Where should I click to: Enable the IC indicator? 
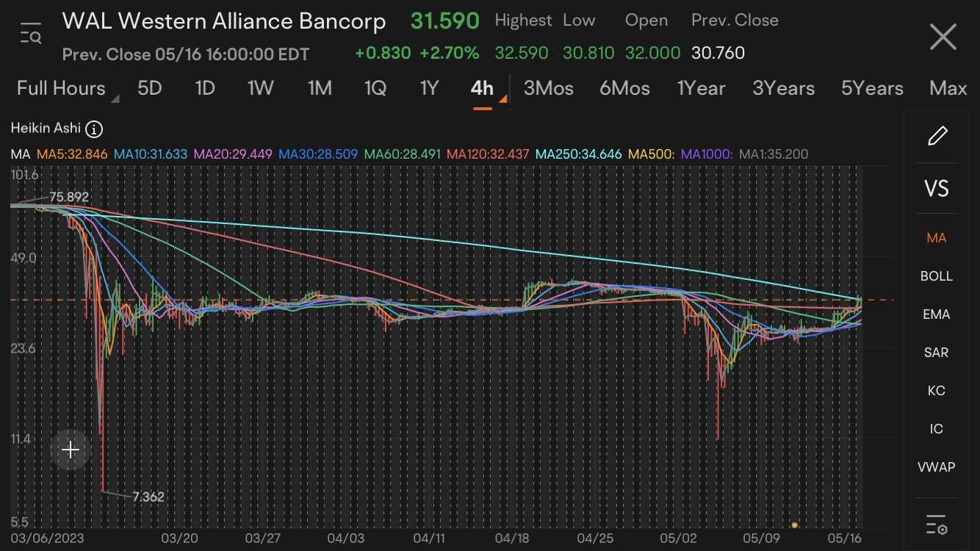tap(937, 429)
